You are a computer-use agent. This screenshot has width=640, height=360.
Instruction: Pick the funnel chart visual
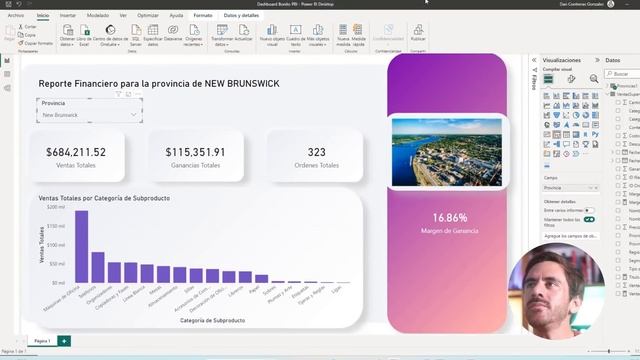coord(557,115)
